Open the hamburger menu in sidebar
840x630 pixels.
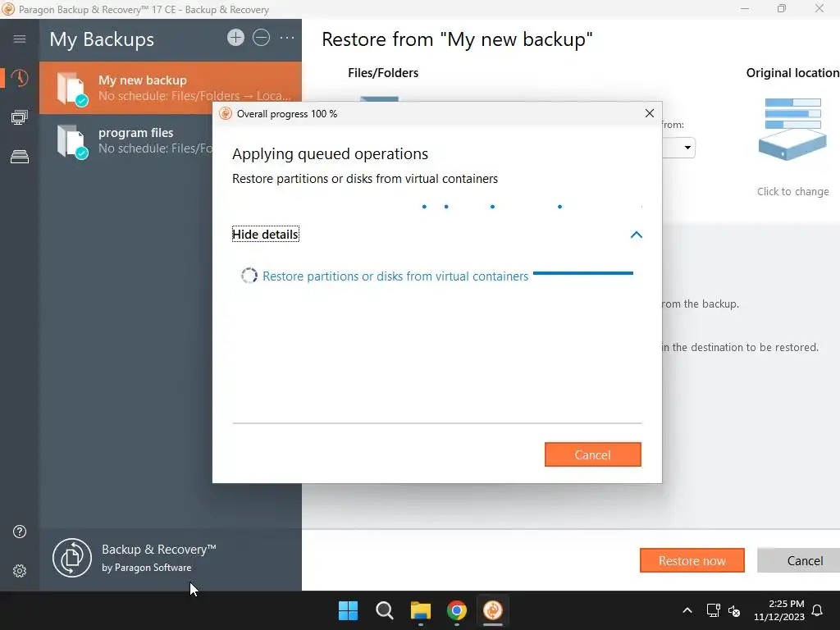click(20, 39)
